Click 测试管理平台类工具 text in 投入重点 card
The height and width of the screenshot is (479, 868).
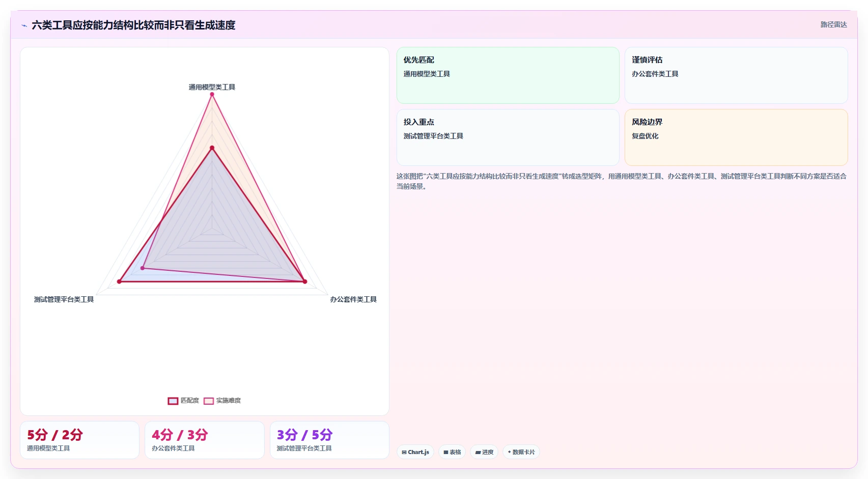coord(433,136)
